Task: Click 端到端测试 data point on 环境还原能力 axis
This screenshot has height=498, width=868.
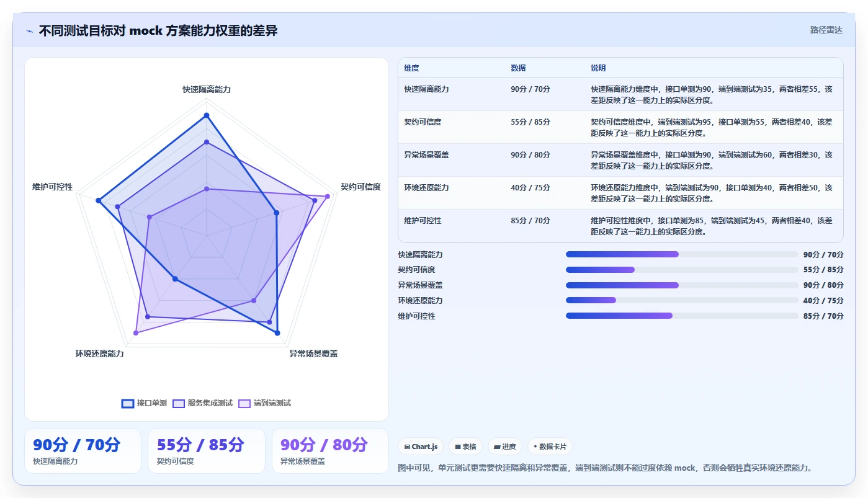Action: 136,333
